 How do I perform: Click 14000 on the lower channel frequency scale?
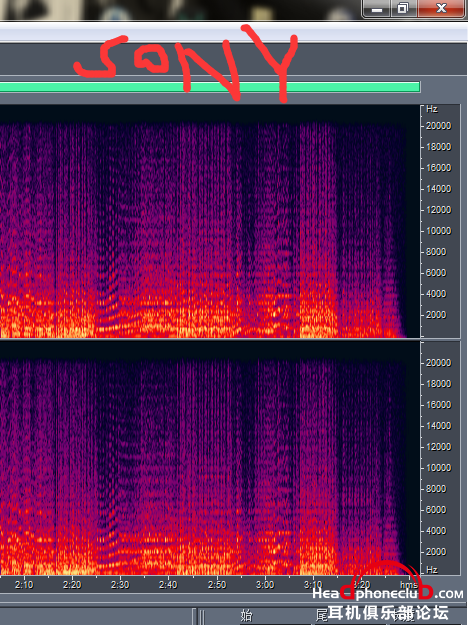tap(439, 426)
